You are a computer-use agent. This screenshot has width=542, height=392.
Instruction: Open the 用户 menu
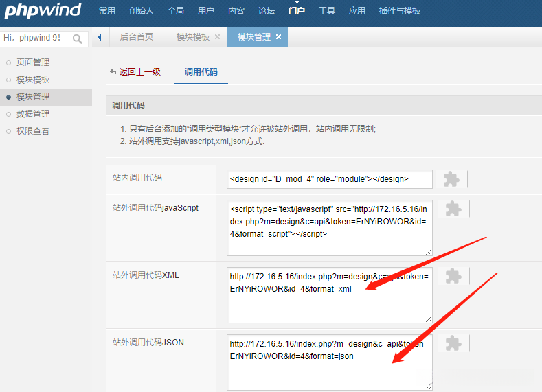pos(205,11)
